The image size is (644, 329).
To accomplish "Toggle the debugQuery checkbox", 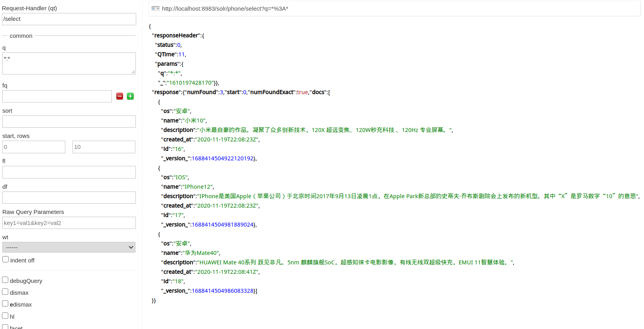I will tap(5, 280).
